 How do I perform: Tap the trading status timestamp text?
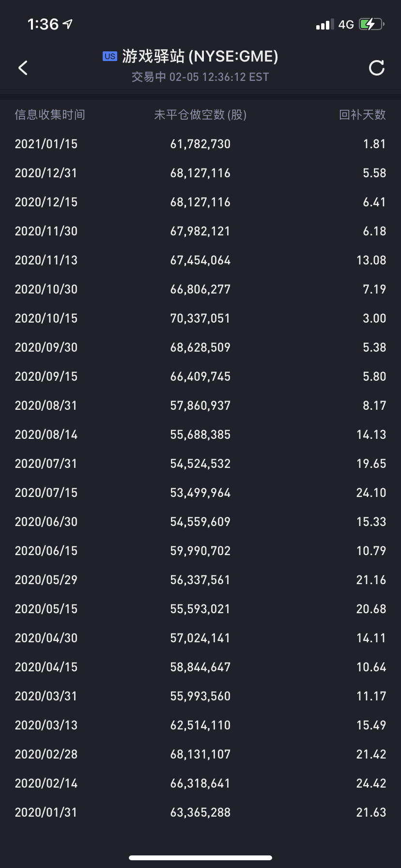(200, 77)
